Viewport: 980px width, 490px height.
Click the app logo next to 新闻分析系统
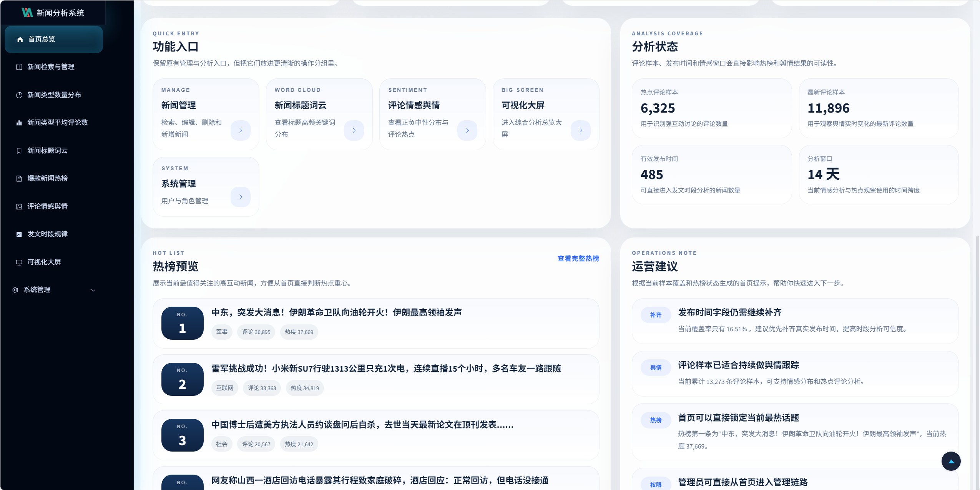point(27,13)
